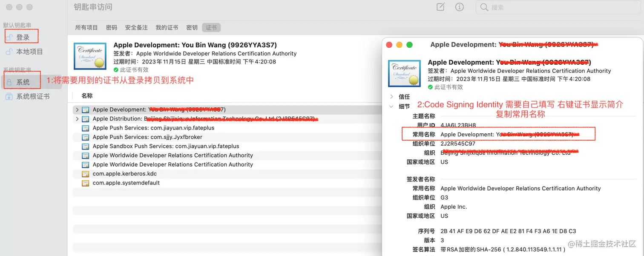
Task: Select the Apple Distribution row text
Action: (206, 119)
